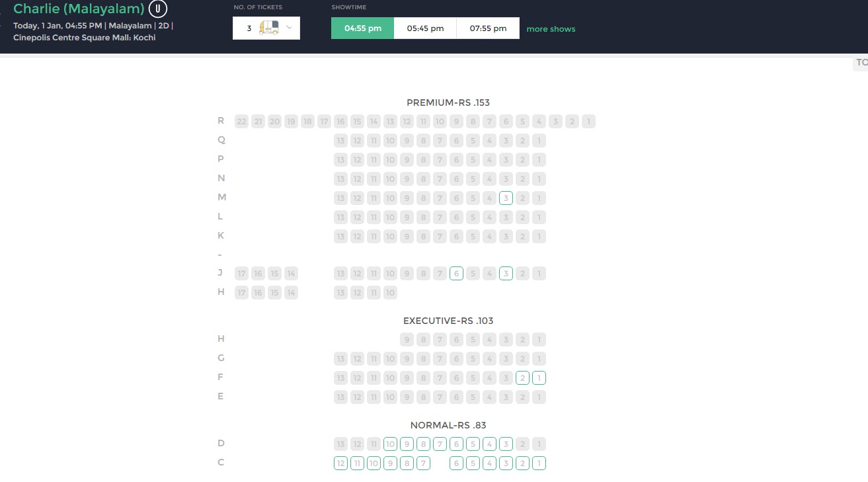Click the Charlie (Malayalam) movie title
868x482 pixels.
coord(79,9)
